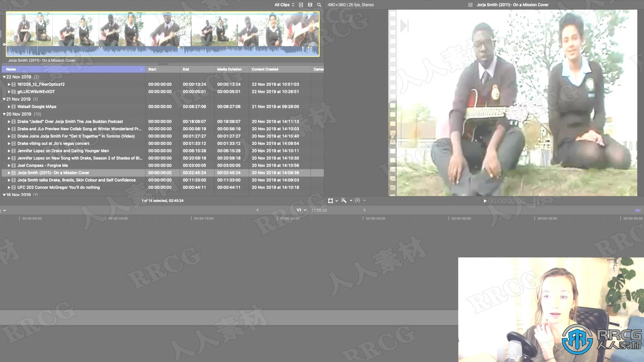Collapse the 22 Nov 2019 group

point(4,77)
